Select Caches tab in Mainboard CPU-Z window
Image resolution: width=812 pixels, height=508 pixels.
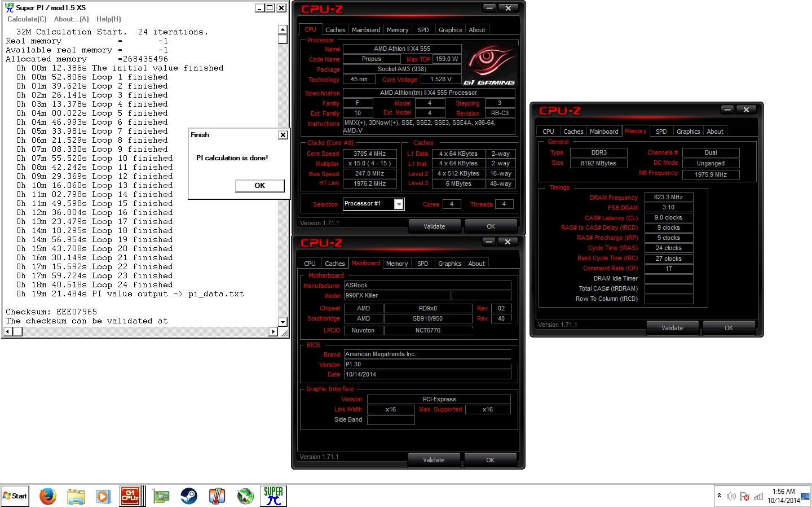click(x=334, y=264)
